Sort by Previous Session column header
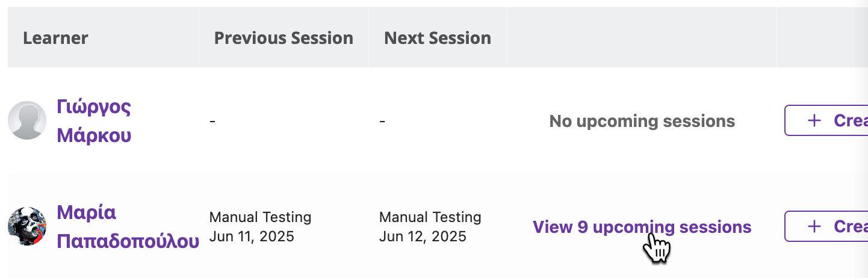The width and height of the screenshot is (868, 278). tap(284, 38)
